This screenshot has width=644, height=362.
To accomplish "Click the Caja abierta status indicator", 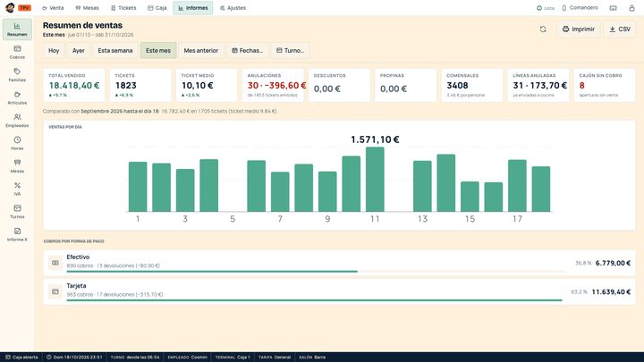I will tap(21, 357).
